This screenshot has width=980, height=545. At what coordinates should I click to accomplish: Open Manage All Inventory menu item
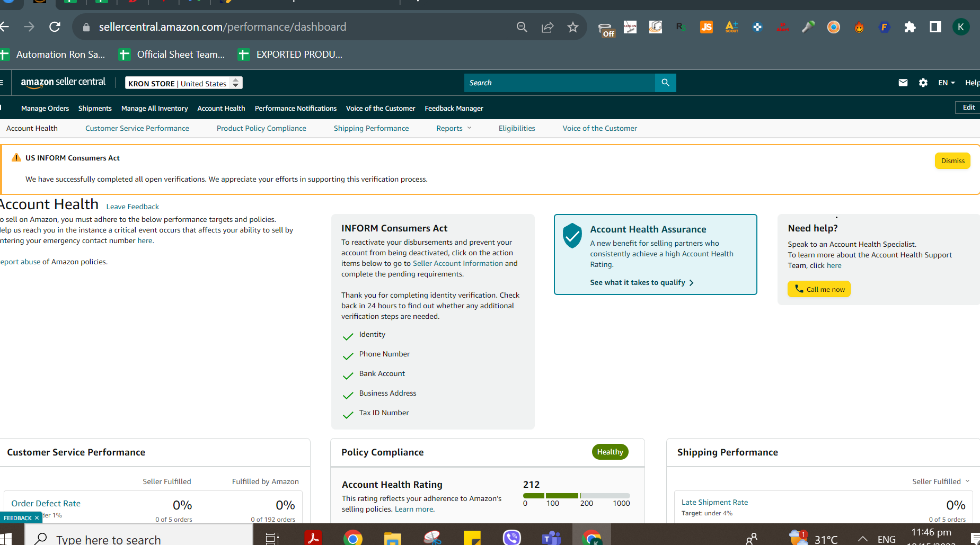[155, 108]
